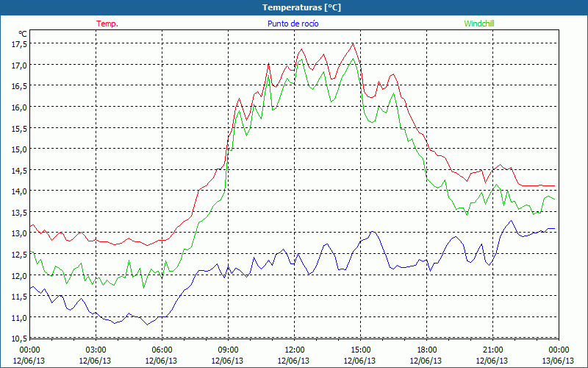Click the red temperature peak near 15:00

coord(353,43)
